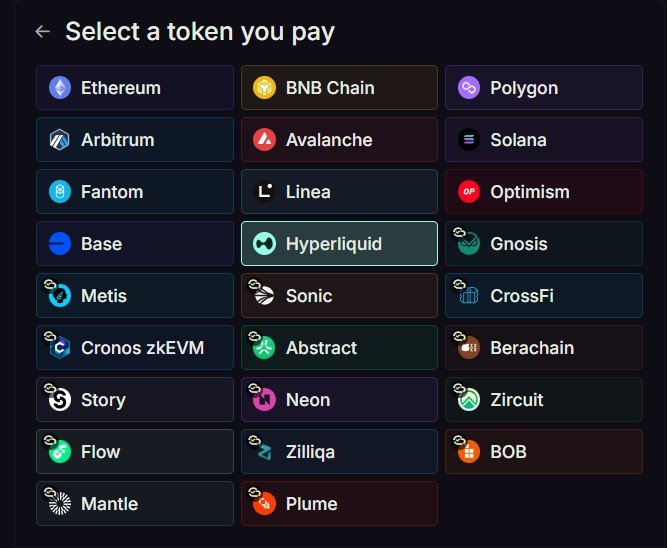Click the Optimism red OP icon

coord(469,191)
